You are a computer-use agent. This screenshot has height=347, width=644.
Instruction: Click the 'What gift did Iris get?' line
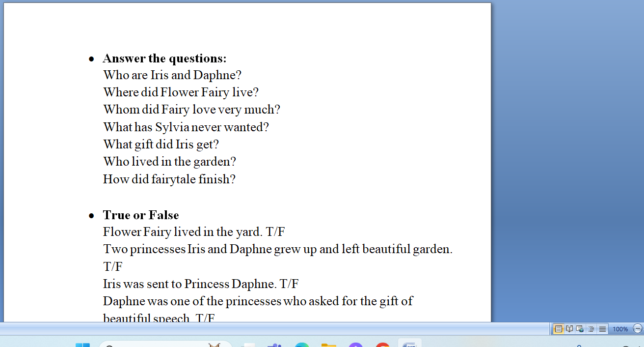[x=161, y=145]
